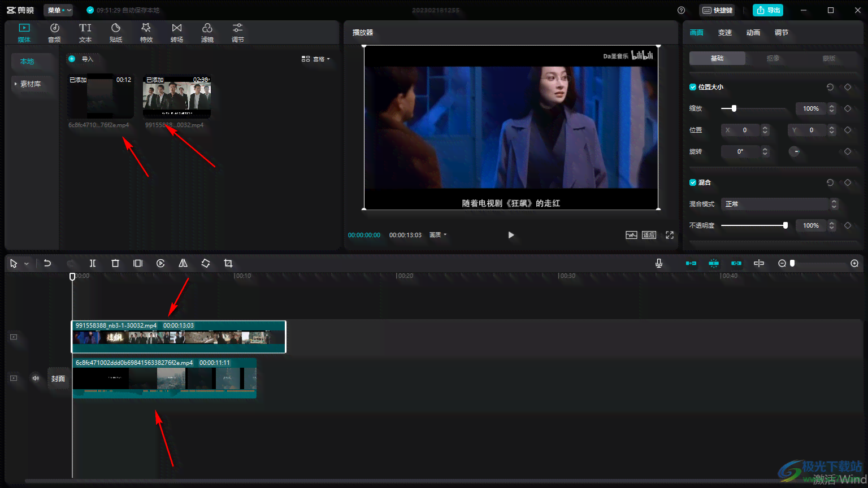Click the 缩放 percentage stepper arrows
868x488 pixels.
point(832,108)
